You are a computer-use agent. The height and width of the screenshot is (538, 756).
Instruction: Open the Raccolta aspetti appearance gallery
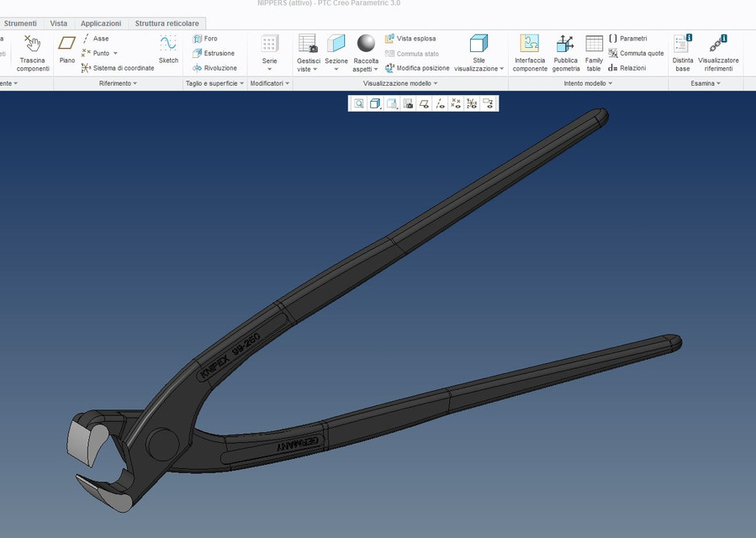[x=365, y=53]
